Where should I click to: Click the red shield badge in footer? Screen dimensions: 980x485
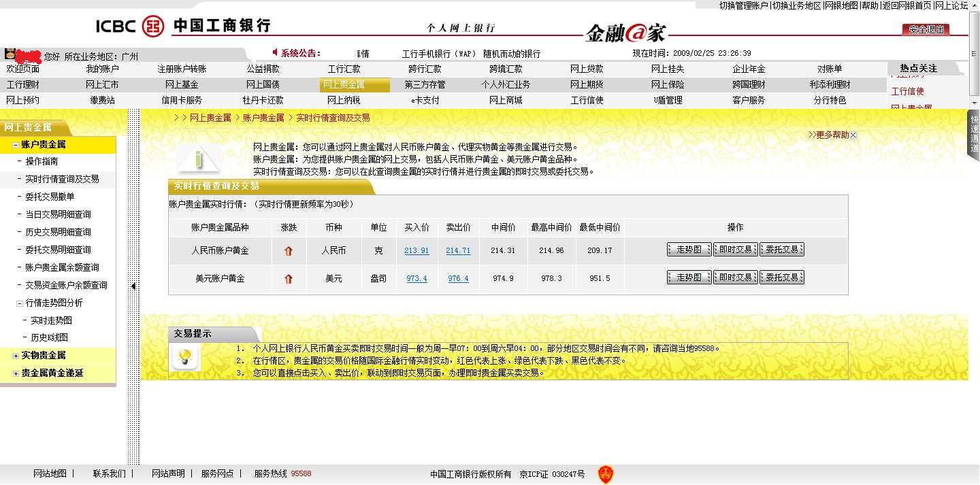(605, 474)
